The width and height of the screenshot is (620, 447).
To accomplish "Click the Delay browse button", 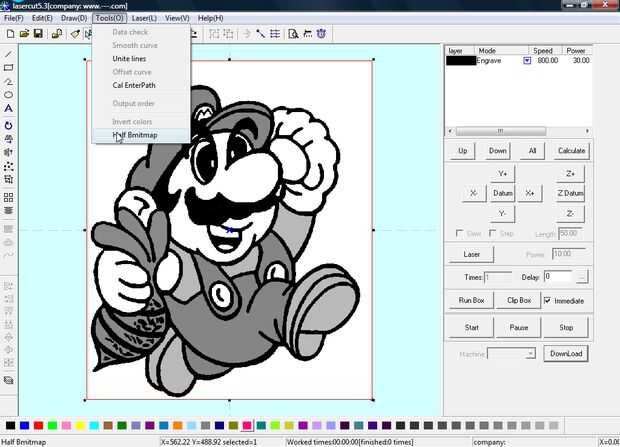I will coord(582,276).
